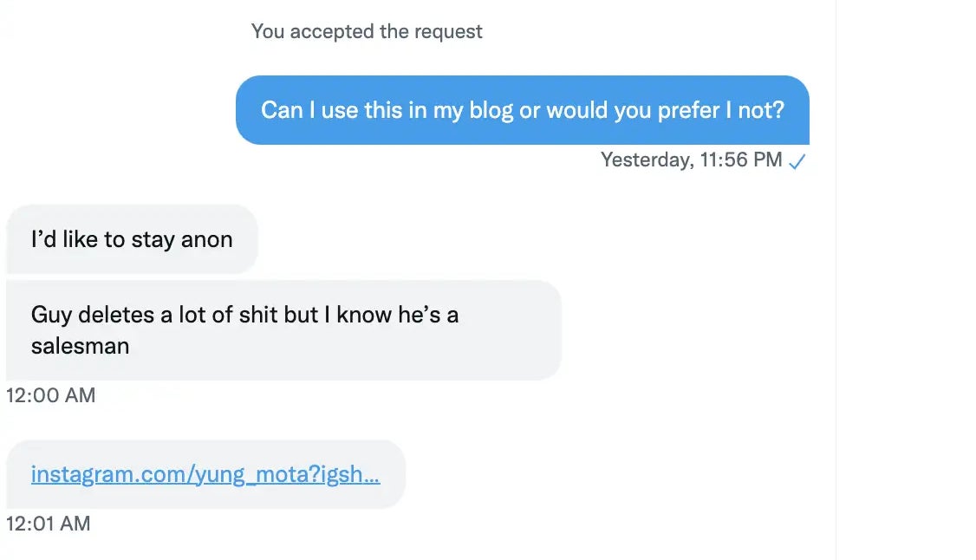Click the word "salesman" in the gray message
This screenshot has width=976, height=560.
(80, 346)
